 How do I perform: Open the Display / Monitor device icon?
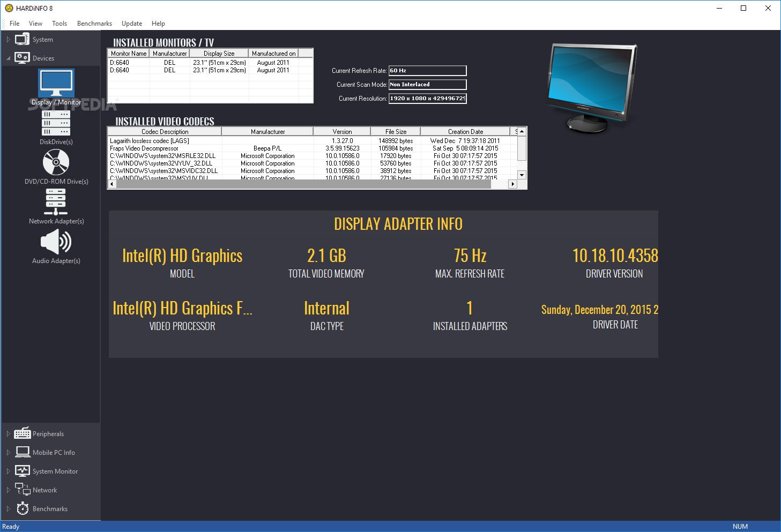56,84
